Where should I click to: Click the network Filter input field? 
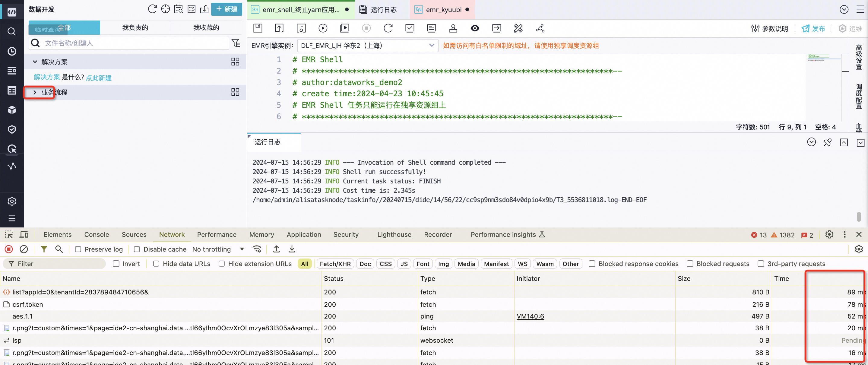coord(55,264)
